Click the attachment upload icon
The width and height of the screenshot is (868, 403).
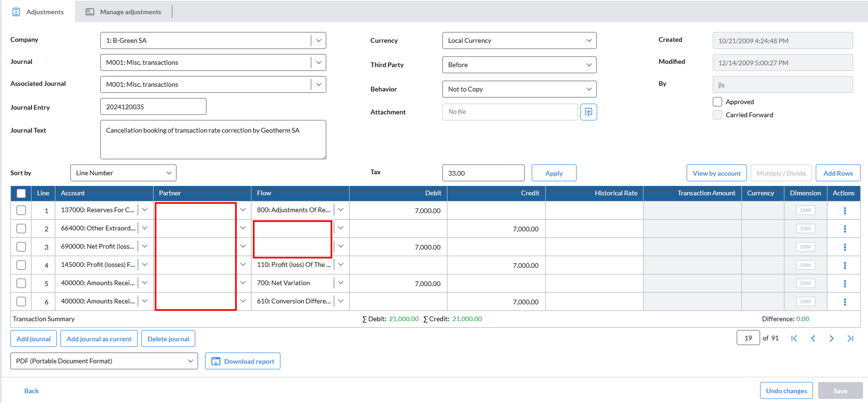pyautogui.click(x=588, y=112)
